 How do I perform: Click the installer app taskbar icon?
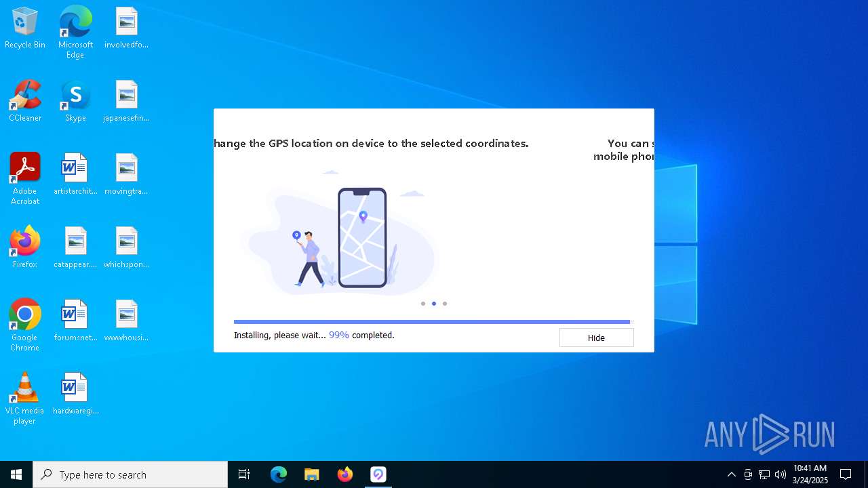[x=378, y=474]
